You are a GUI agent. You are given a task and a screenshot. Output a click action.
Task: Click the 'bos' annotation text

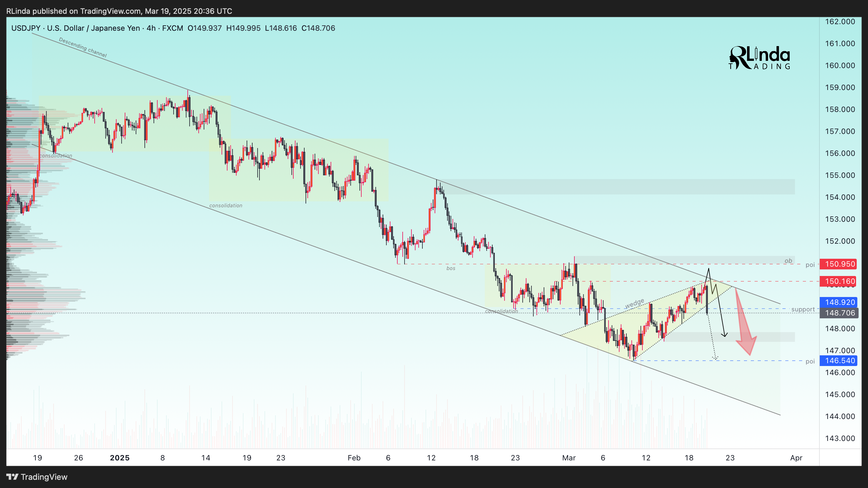pyautogui.click(x=451, y=268)
